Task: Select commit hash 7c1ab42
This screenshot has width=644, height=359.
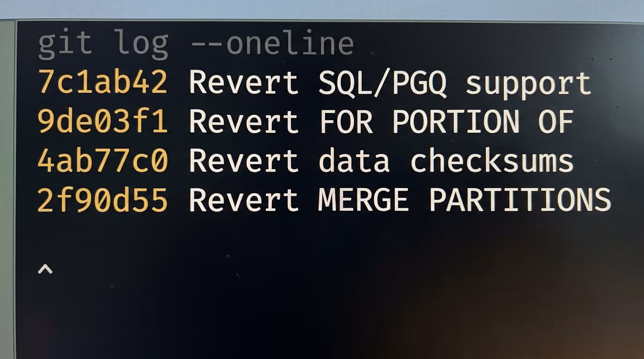Action: click(102, 83)
